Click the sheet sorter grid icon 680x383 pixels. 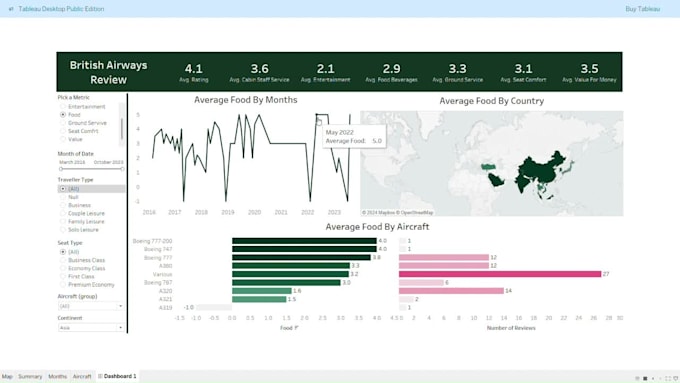click(x=637, y=379)
